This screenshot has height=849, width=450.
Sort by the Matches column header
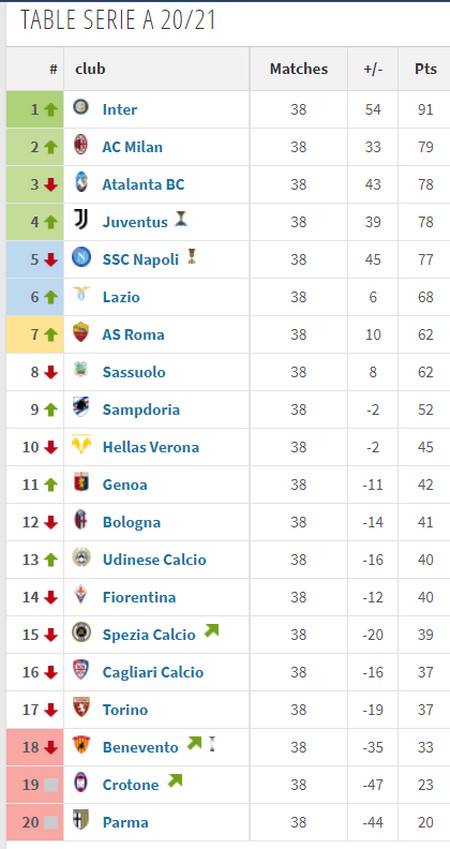pyautogui.click(x=298, y=69)
